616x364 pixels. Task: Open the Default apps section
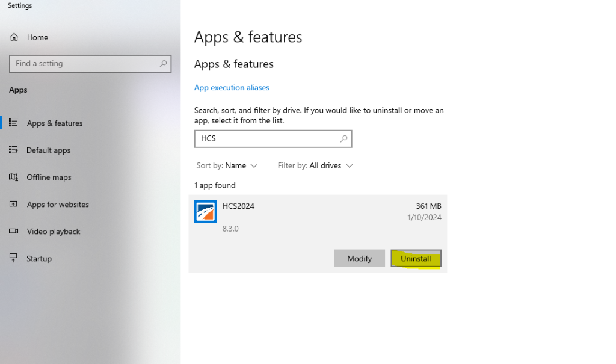click(48, 150)
